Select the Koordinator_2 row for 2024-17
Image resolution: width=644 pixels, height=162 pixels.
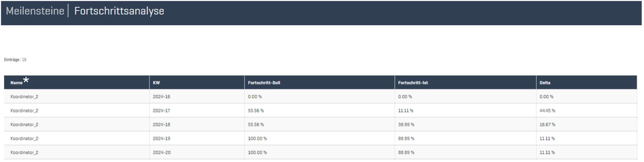tap(24, 111)
